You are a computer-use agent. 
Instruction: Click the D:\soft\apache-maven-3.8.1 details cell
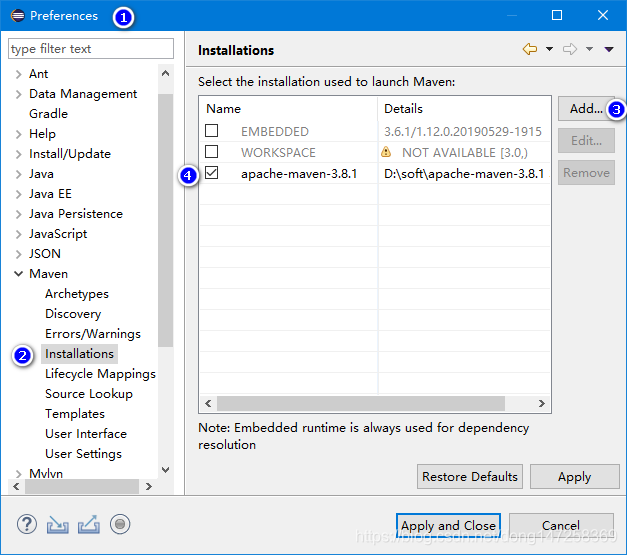pyautogui.click(x=464, y=174)
